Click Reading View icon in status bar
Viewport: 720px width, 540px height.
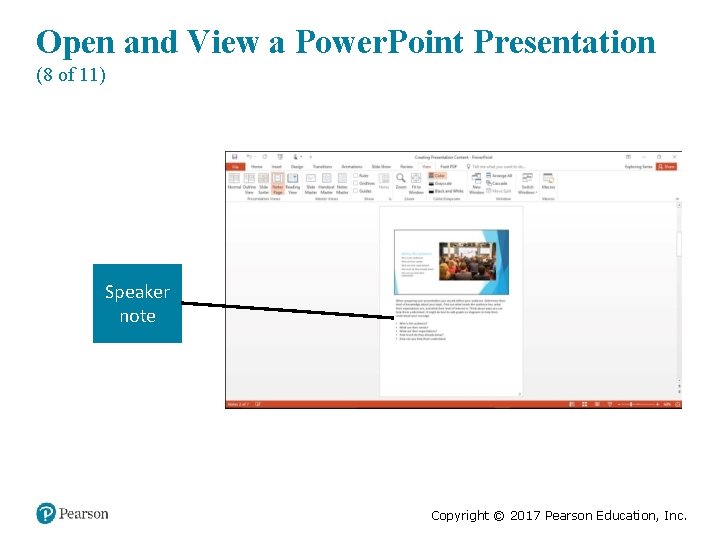tap(597, 405)
